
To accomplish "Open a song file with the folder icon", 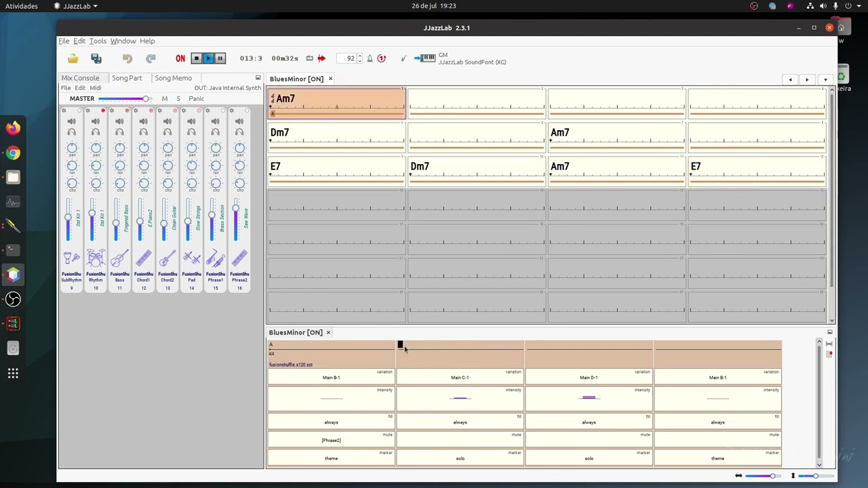I will pos(73,58).
